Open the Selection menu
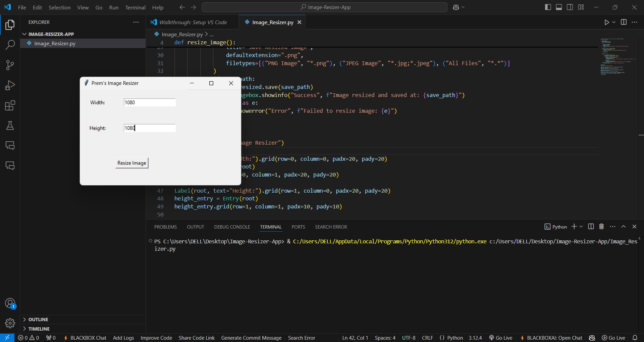The height and width of the screenshot is (342, 644). point(59,7)
